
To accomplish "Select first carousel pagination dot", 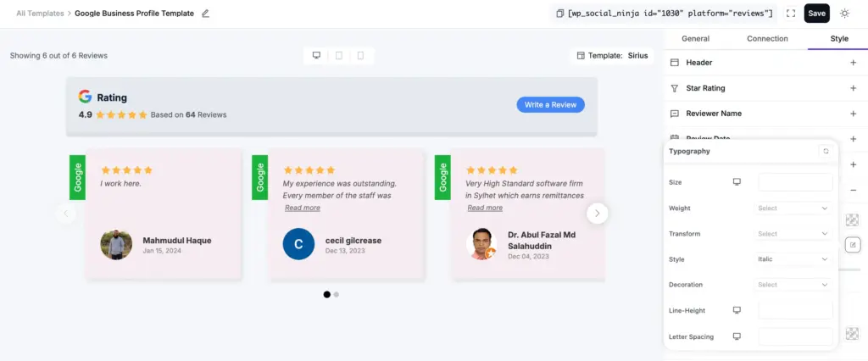I will 326,295.
